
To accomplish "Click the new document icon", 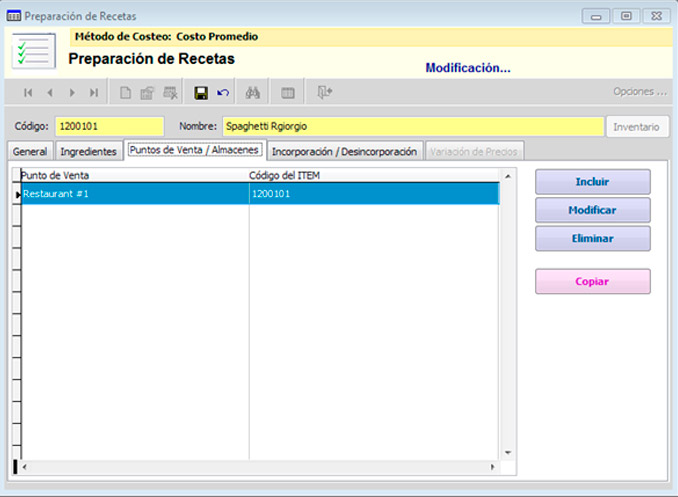I will coord(125,93).
